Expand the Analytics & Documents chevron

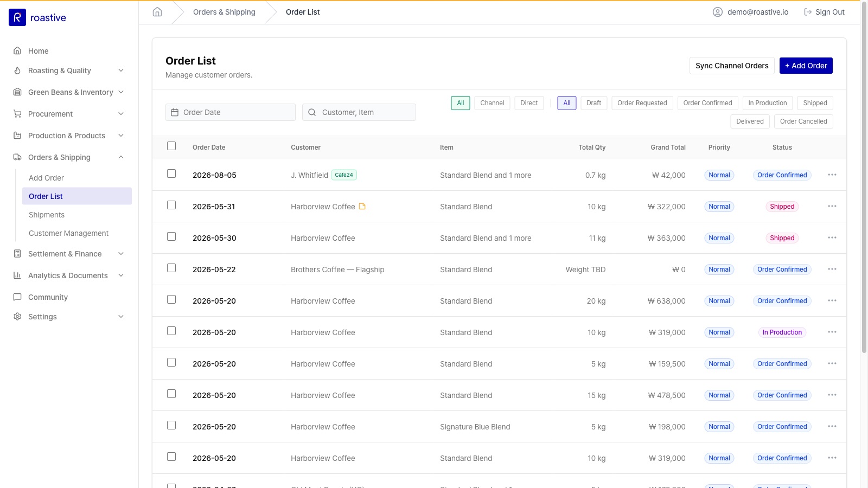click(x=121, y=275)
